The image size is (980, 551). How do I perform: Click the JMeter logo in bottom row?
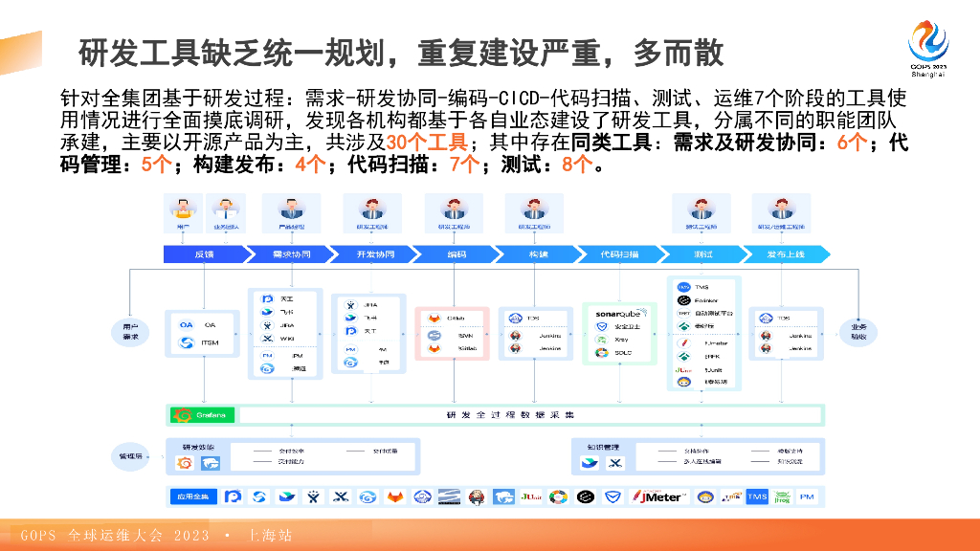[658, 496]
